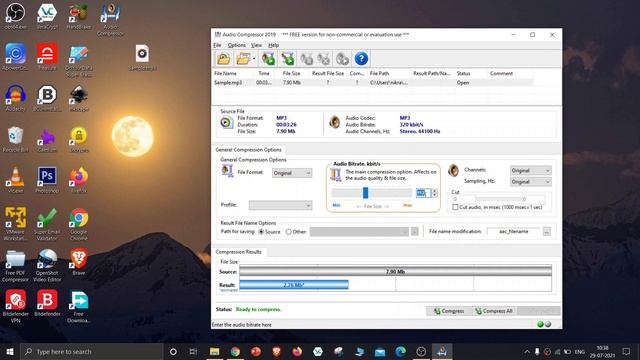Open the View menu
This screenshot has width=640, height=360.
(x=256, y=45)
